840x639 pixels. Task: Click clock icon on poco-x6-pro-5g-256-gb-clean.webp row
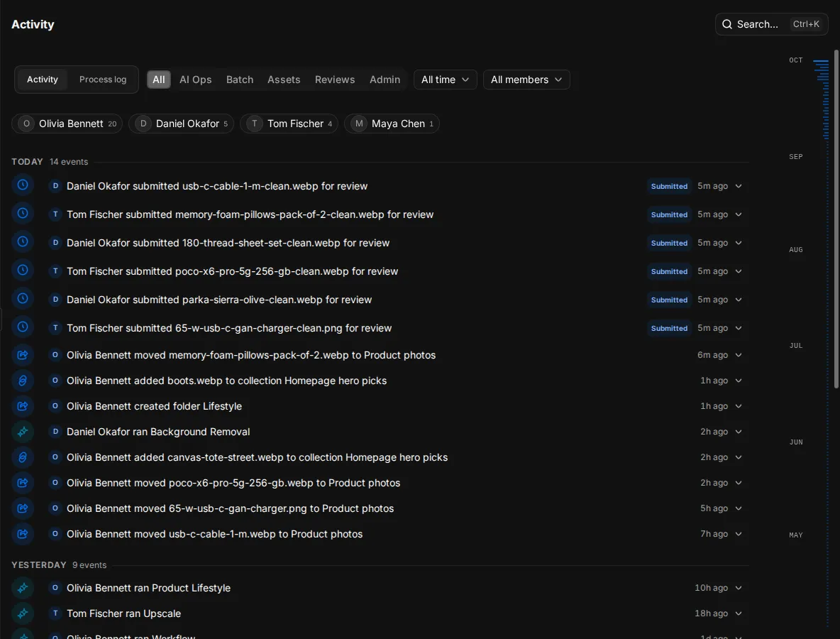[23, 271]
